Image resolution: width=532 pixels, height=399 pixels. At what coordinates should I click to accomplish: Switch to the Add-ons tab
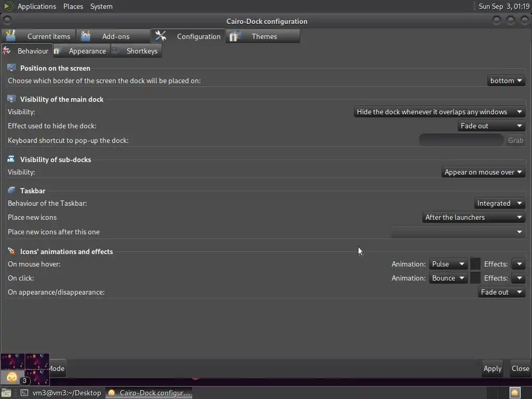click(x=113, y=36)
